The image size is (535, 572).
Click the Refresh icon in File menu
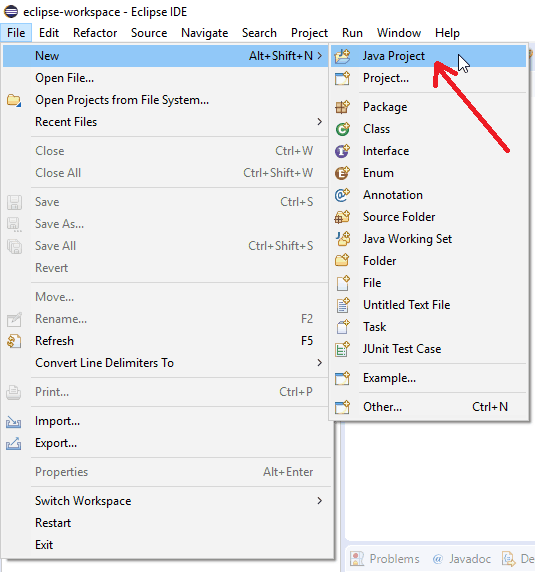click(14, 341)
